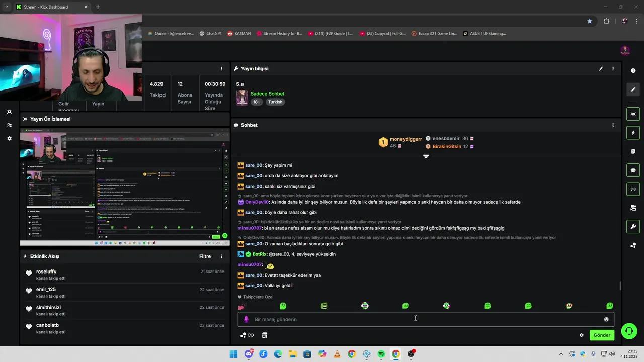
Task: Open the settings gear in left sidebar
Action: pos(9,138)
